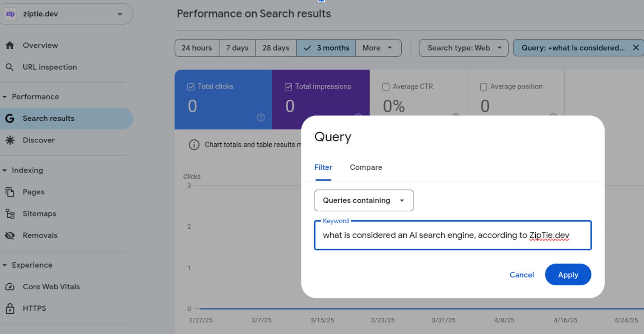Open the Pages indexing report
The width and height of the screenshot is (644, 334).
tap(33, 192)
